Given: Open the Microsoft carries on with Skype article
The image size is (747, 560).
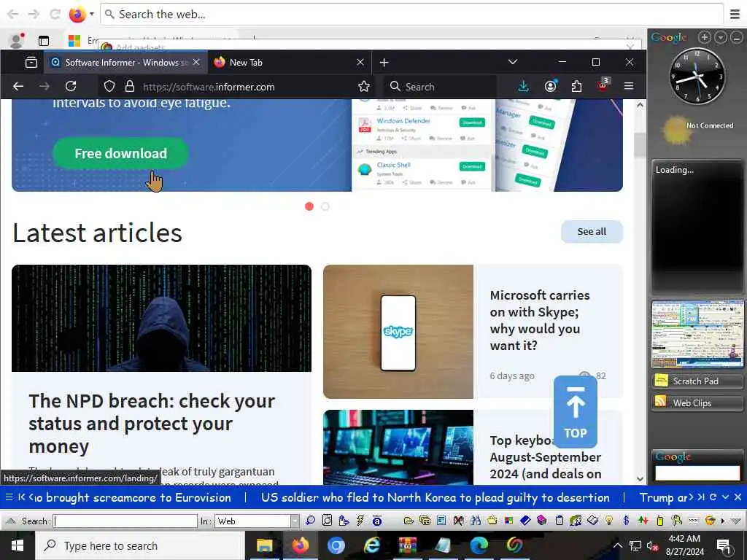Looking at the screenshot, I should pos(540,320).
